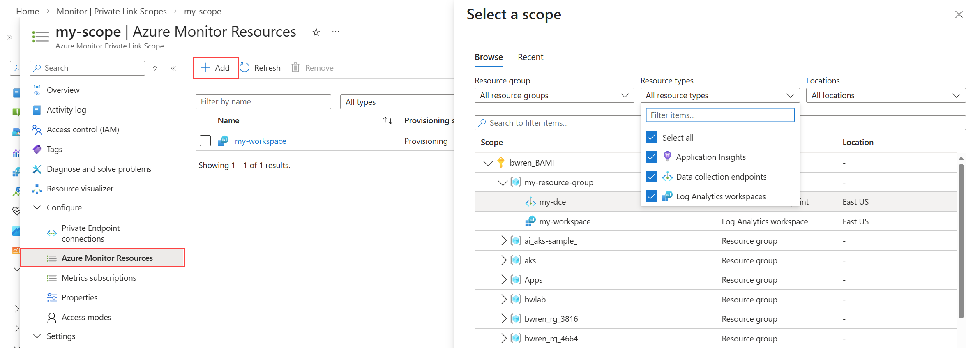
Task: Click the Add button with plus icon
Action: [215, 68]
